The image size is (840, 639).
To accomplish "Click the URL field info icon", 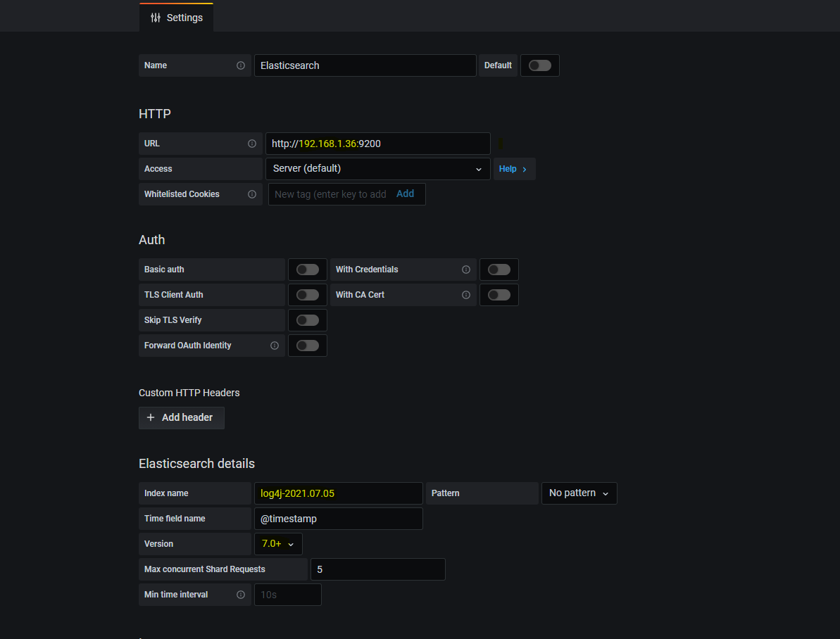I will 252,144.
